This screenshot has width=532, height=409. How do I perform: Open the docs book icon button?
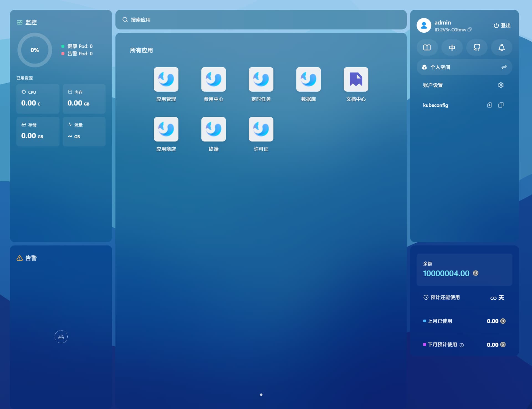[427, 48]
